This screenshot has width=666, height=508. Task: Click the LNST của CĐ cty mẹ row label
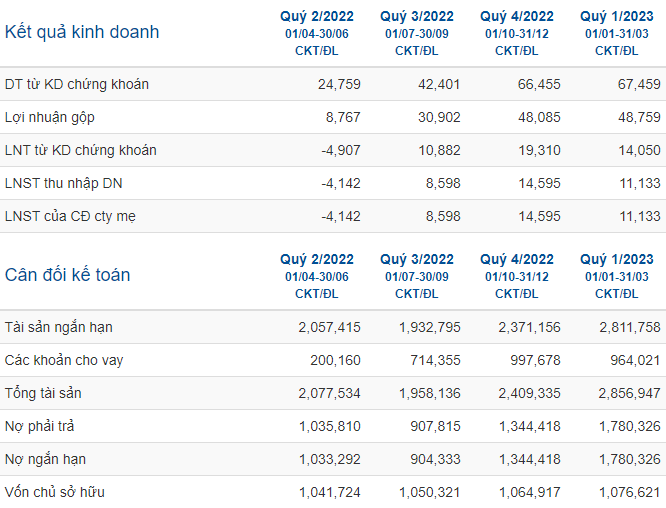pyautogui.click(x=70, y=216)
